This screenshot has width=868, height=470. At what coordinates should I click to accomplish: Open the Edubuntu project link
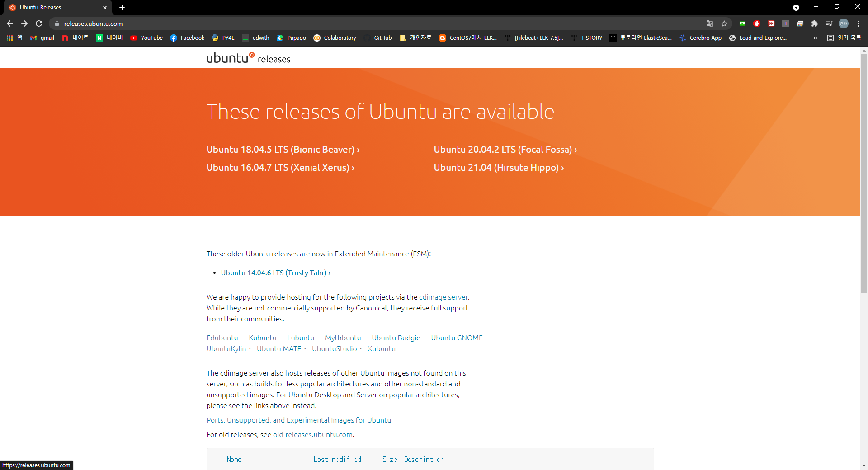[222, 338]
